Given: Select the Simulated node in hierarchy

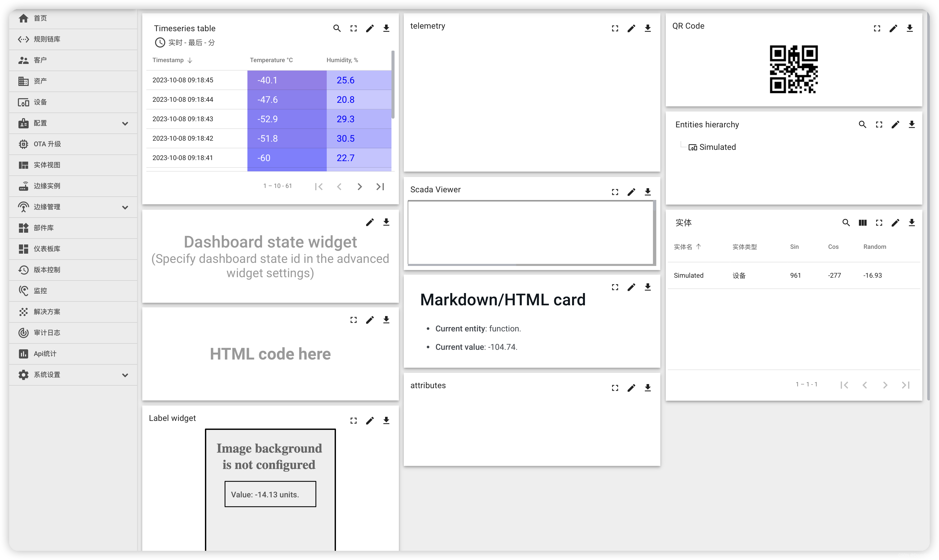Looking at the screenshot, I should pyautogui.click(x=712, y=147).
